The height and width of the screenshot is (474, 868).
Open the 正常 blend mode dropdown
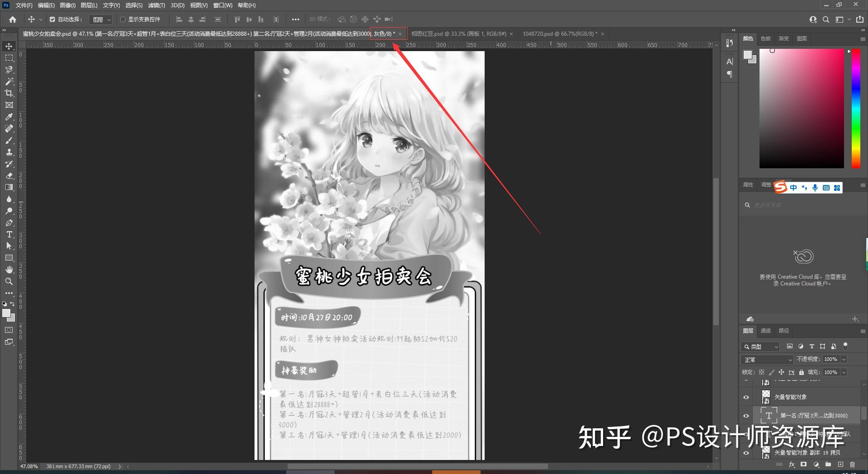(x=768, y=360)
